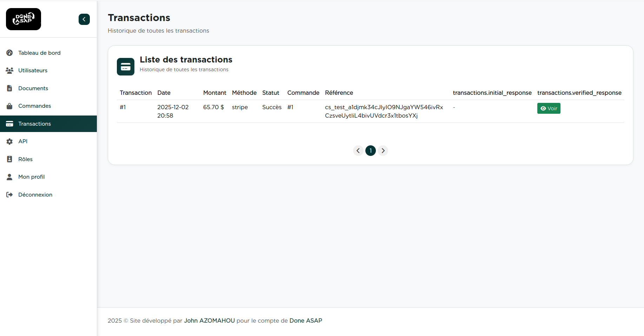Select page 1 in pagination
The width and height of the screenshot is (644, 336).
(x=371, y=151)
